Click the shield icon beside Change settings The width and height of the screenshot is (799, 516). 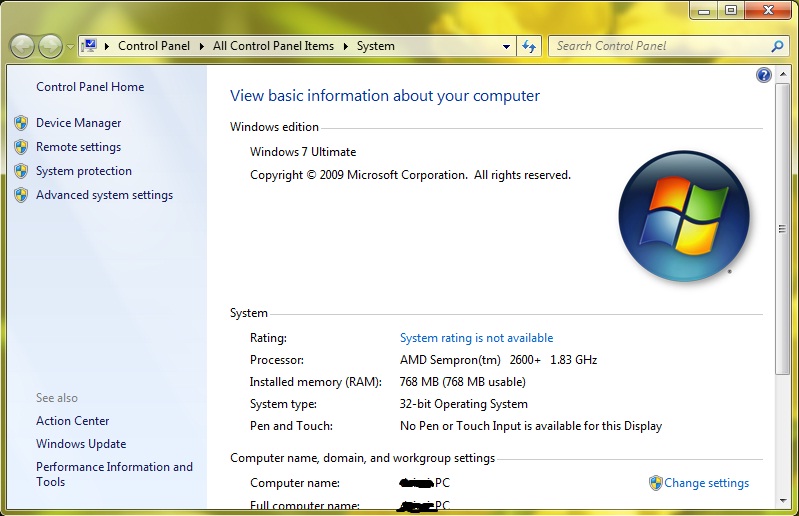[x=655, y=483]
